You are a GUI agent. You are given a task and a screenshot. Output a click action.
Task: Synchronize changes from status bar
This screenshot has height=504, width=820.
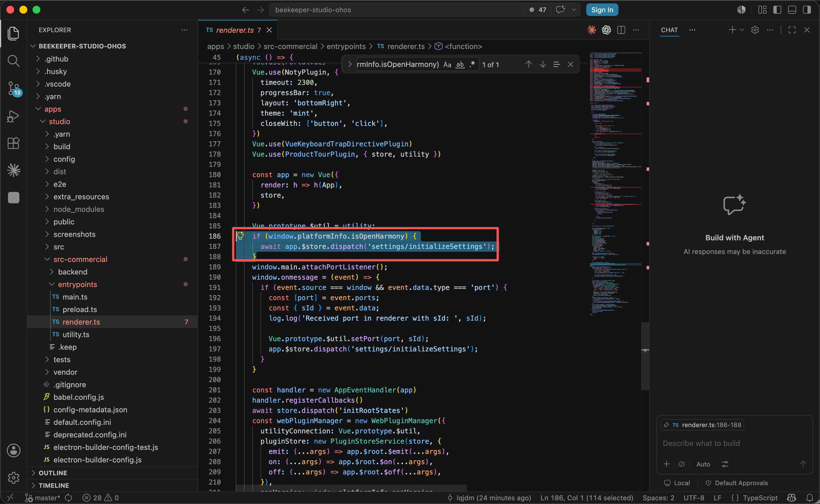pyautogui.click(x=69, y=498)
